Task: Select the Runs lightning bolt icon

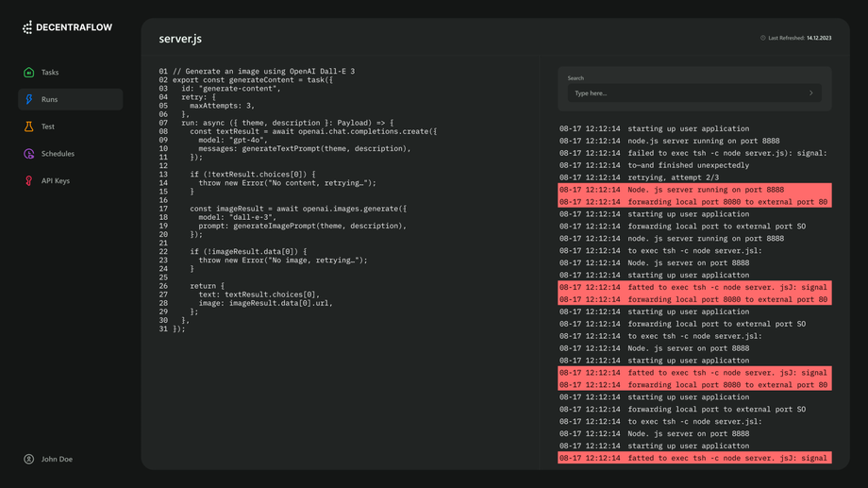Action: point(28,99)
